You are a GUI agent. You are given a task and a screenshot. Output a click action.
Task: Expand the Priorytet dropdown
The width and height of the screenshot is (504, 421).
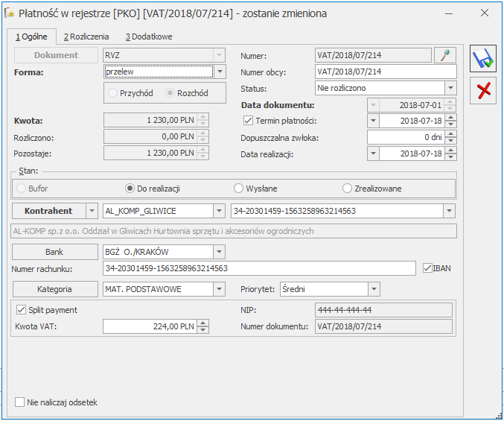tap(373, 289)
